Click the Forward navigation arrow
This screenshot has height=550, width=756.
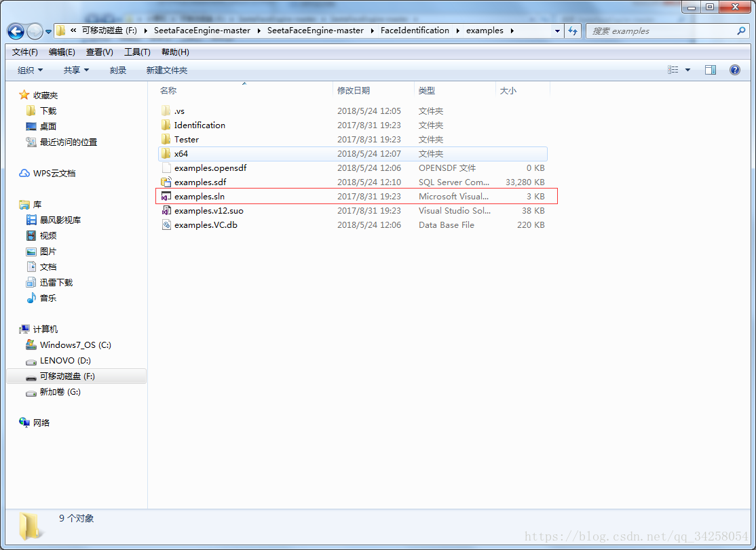tap(35, 31)
